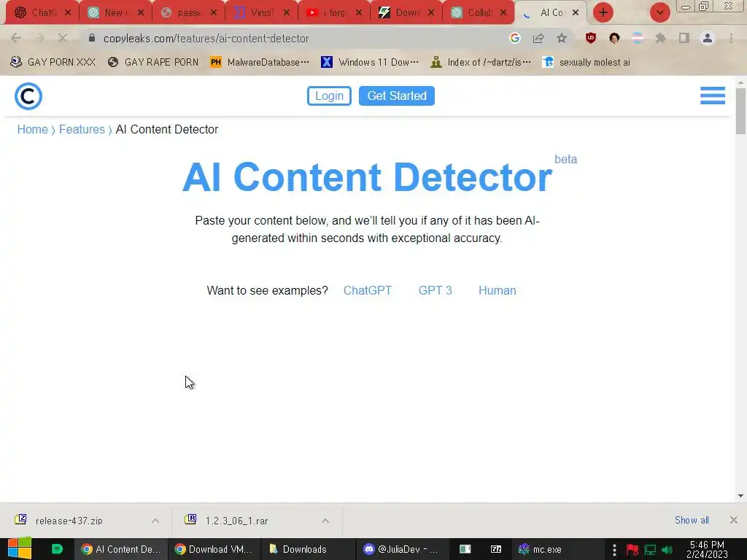Click the scrollbar down arrow
Image resolution: width=747 pixels, height=560 pixels.
pos(740,496)
